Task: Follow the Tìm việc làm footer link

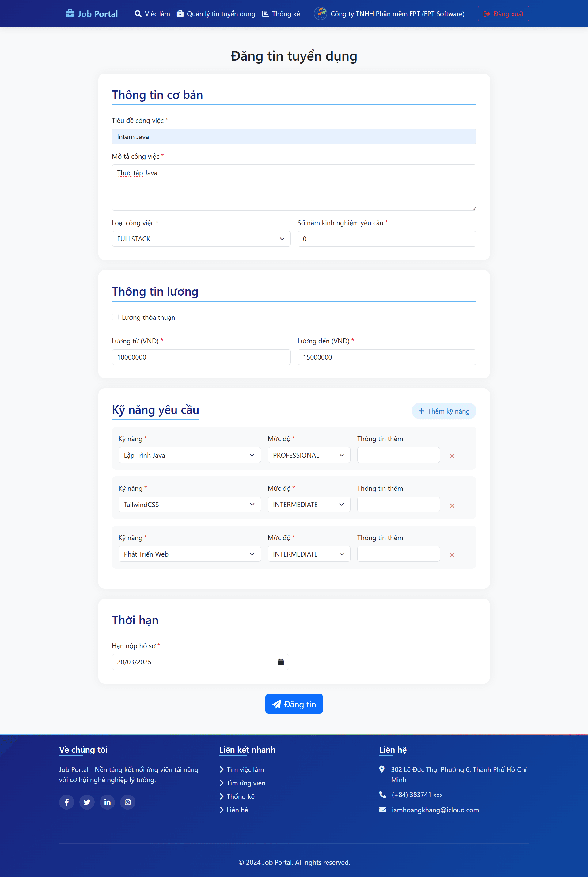Action: [242, 769]
